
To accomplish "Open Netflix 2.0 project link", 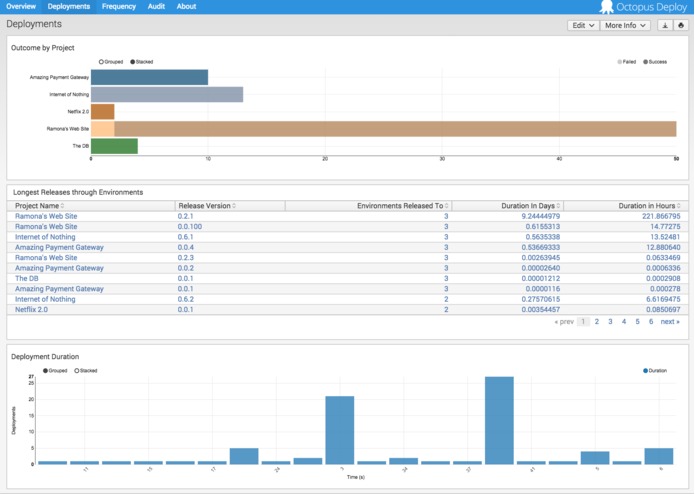I will coord(31,309).
